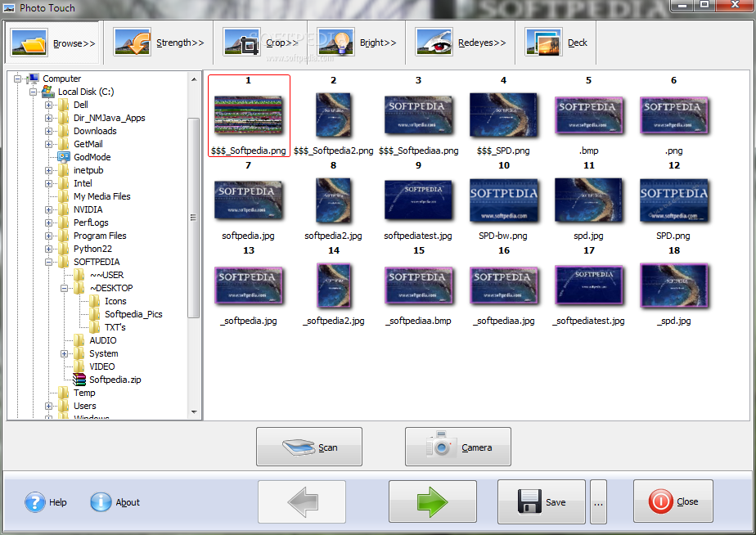Switch to the Browse>> tab label
Screen dimensions: 756x535
[74, 43]
